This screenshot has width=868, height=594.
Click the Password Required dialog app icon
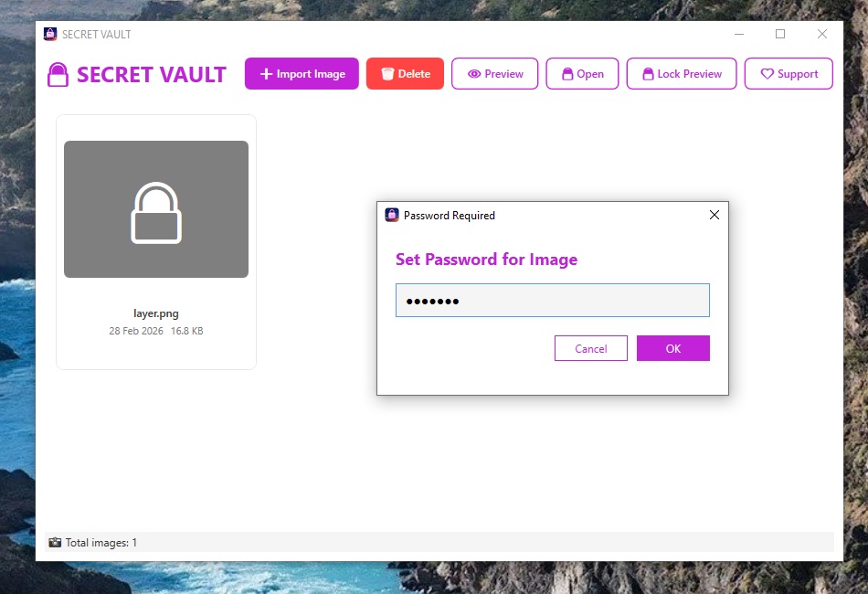[392, 215]
